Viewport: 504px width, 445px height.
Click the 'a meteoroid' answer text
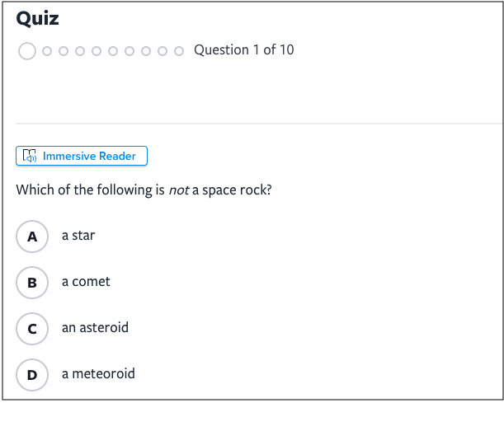(98, 374)
